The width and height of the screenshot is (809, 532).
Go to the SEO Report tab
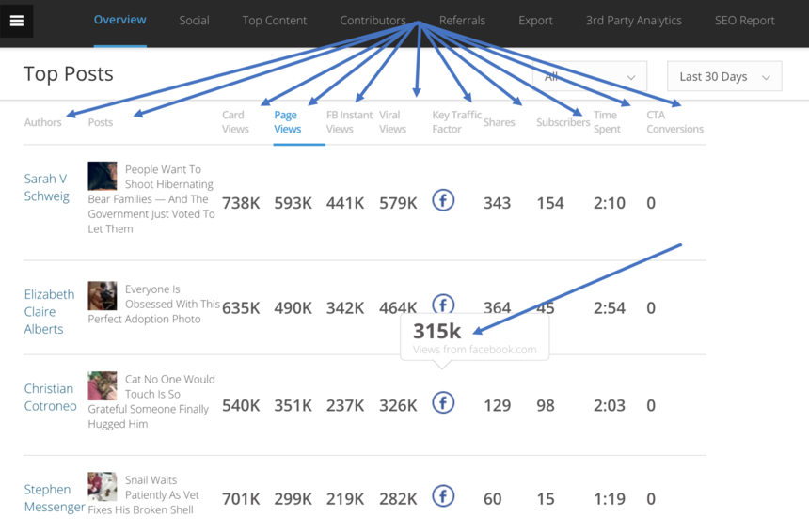pos(744,21)
